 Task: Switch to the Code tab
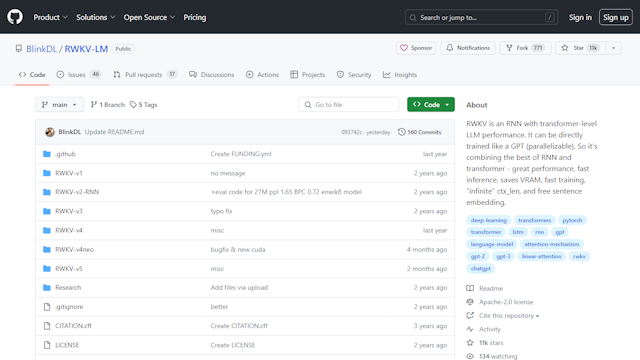pos(32,75)
